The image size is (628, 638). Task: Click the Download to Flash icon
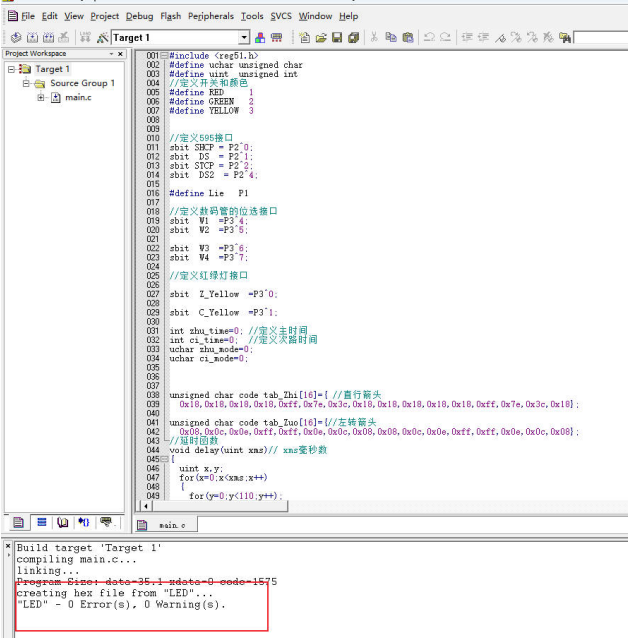click(x=85, y=38)
